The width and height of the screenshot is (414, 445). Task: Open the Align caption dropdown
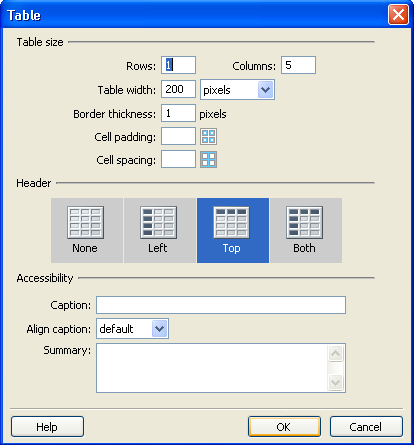pyautogui.click(x=132, y=329)
